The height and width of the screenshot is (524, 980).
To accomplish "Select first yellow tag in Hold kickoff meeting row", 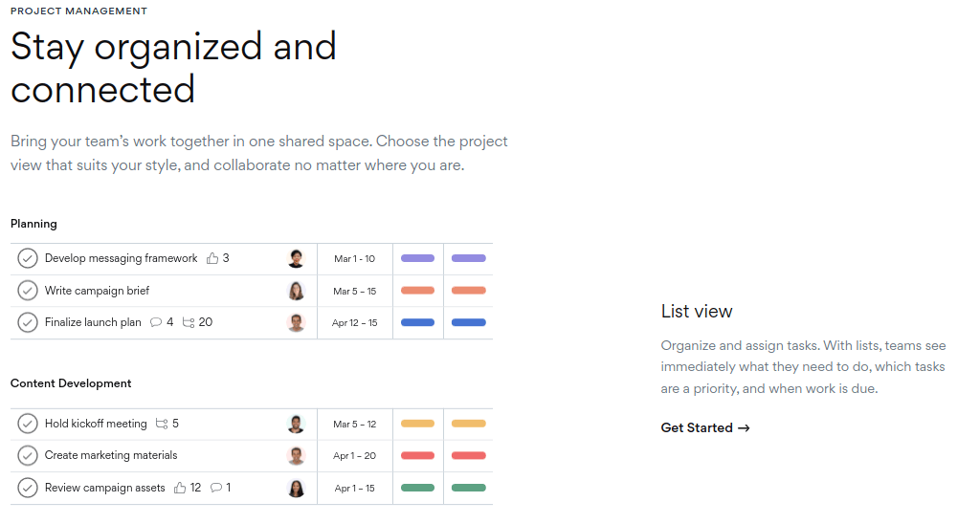I will tap(417, 424).
